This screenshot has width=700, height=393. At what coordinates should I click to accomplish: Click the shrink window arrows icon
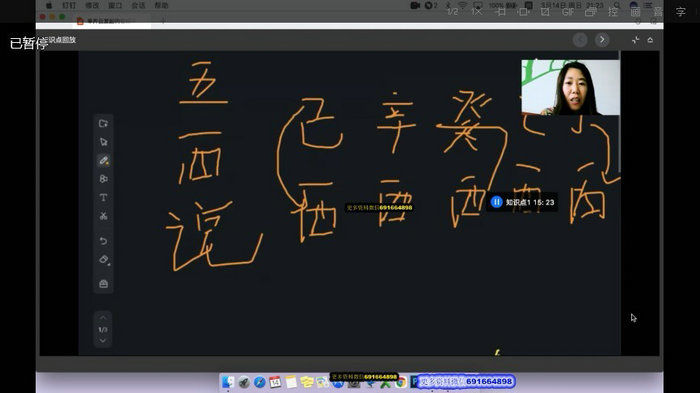click(x=635, y=40)
